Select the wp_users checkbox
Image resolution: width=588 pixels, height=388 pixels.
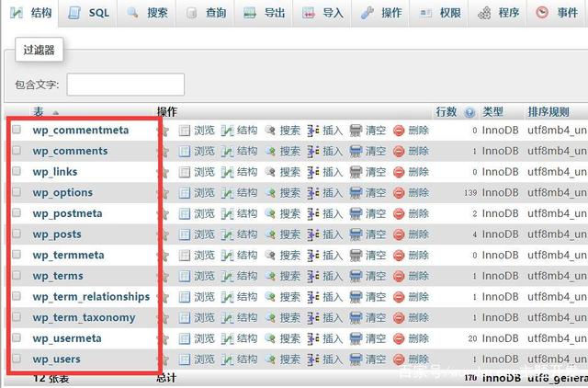(x=17, y=359)
